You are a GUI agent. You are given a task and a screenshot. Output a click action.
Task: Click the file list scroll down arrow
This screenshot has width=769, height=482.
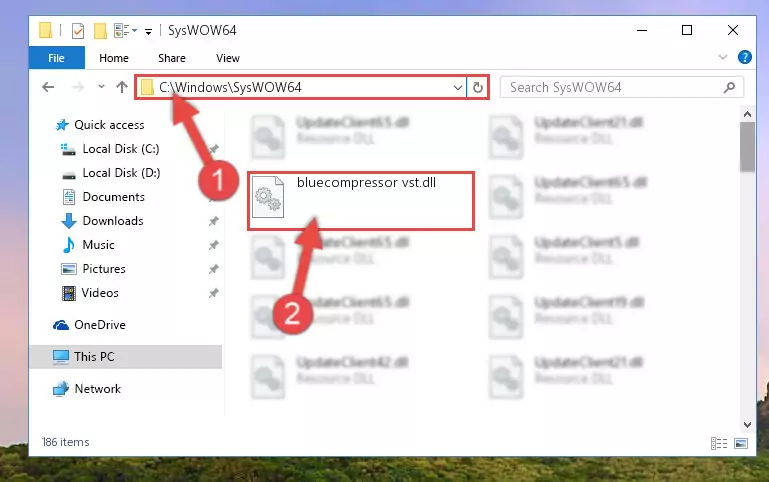coord(747,425)
